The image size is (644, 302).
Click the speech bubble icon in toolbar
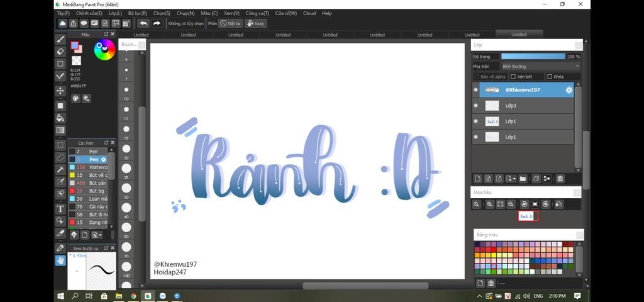coord(84,23)
